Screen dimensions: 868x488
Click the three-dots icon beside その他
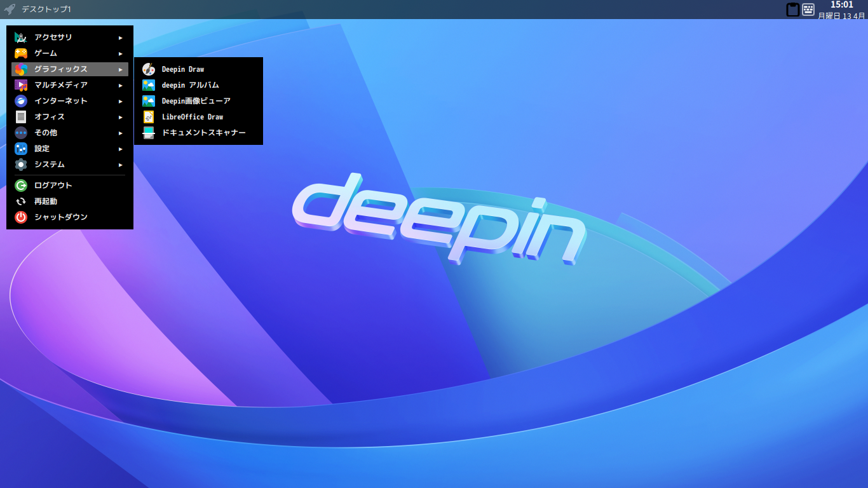pyautogui.click(x=21, y=133)
